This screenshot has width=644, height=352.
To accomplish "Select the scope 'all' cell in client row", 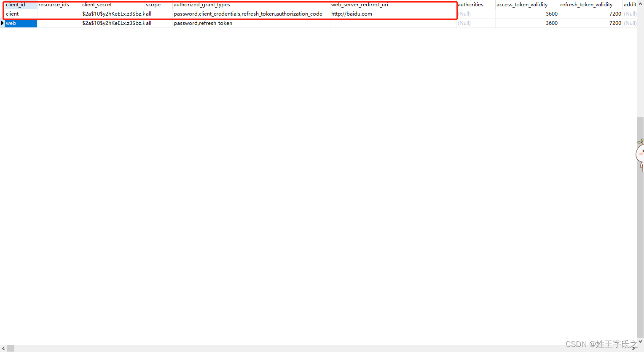I will (x=158, y=14).
